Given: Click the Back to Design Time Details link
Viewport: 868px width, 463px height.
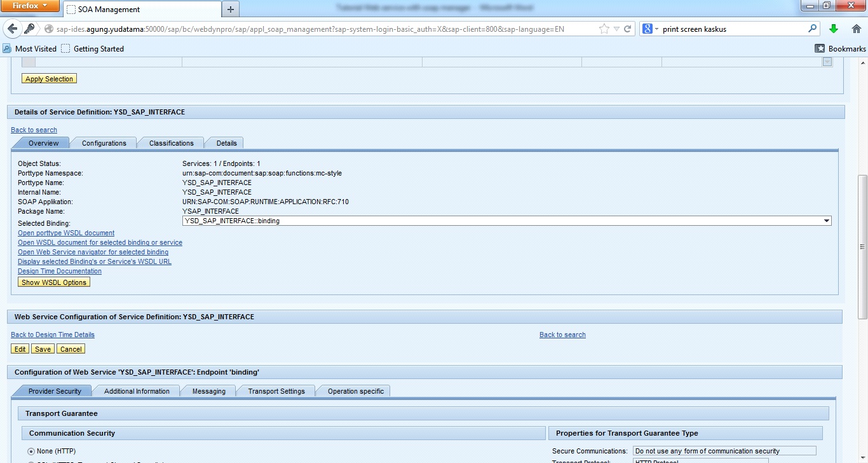Looking at the screenshot, I should pyautogui.click(x=53, y=335).
